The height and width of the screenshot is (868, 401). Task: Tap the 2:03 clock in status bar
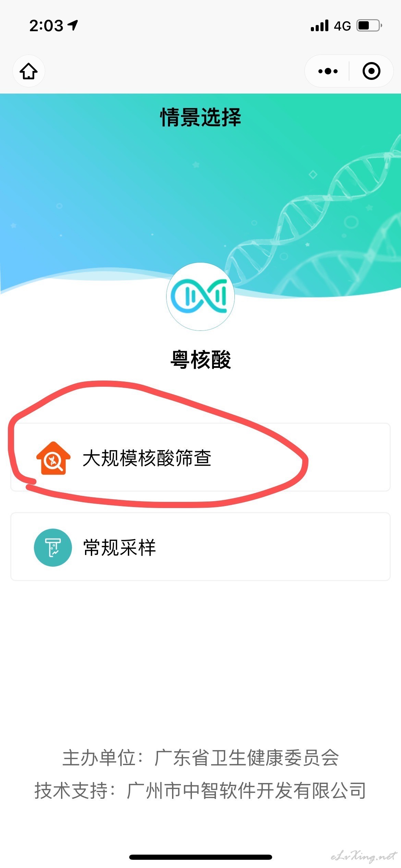46,26
